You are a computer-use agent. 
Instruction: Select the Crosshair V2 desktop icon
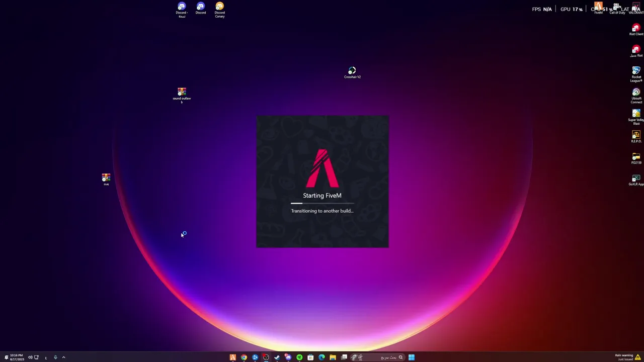pos(352,72)
